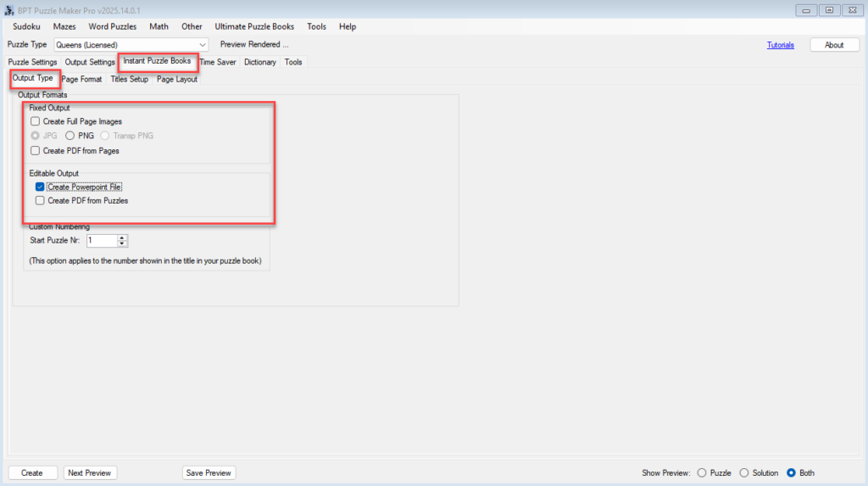Viewport: 868px width, 486px height.
Task: Click the Save Preview button
Action: (209, 473)
